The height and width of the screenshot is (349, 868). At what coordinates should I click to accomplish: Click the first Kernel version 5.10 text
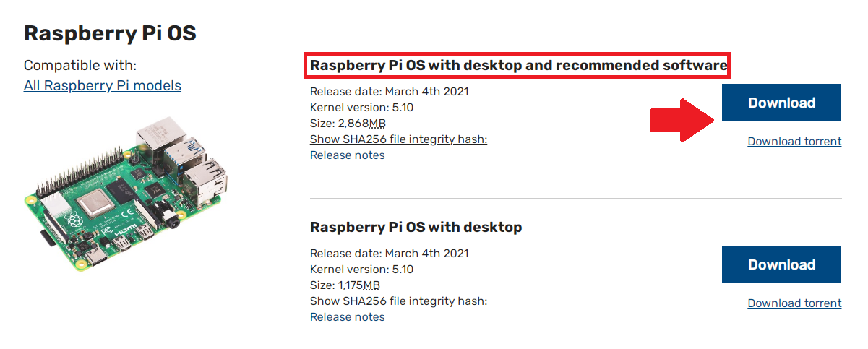pyautogui.click(x=361, y=107)
